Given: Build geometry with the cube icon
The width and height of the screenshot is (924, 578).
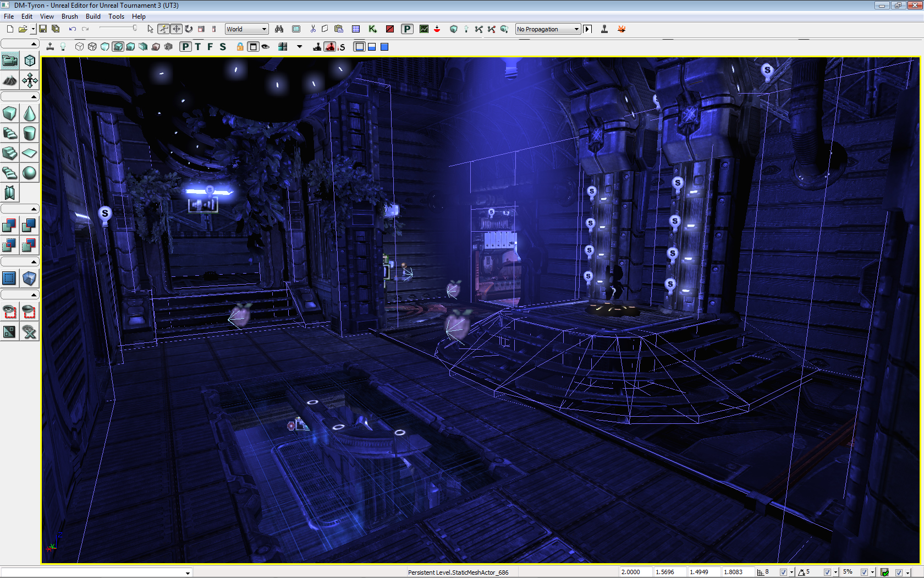Looking at the screenshot, I should (454, 29).
